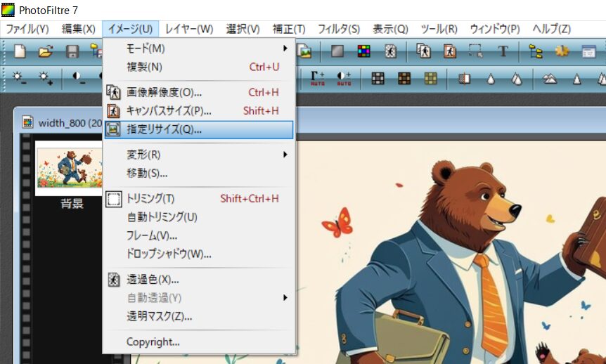Apply the sepia brown grid filter icon
The height and width of the screenshot is (364, 606).
point(404,79)
